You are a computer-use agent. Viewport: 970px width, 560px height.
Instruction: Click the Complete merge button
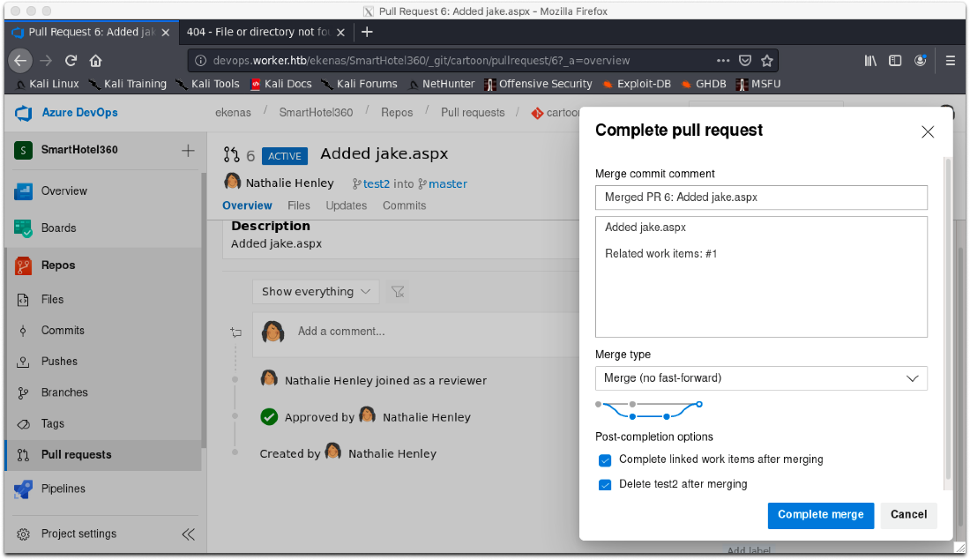pos(820,515)
